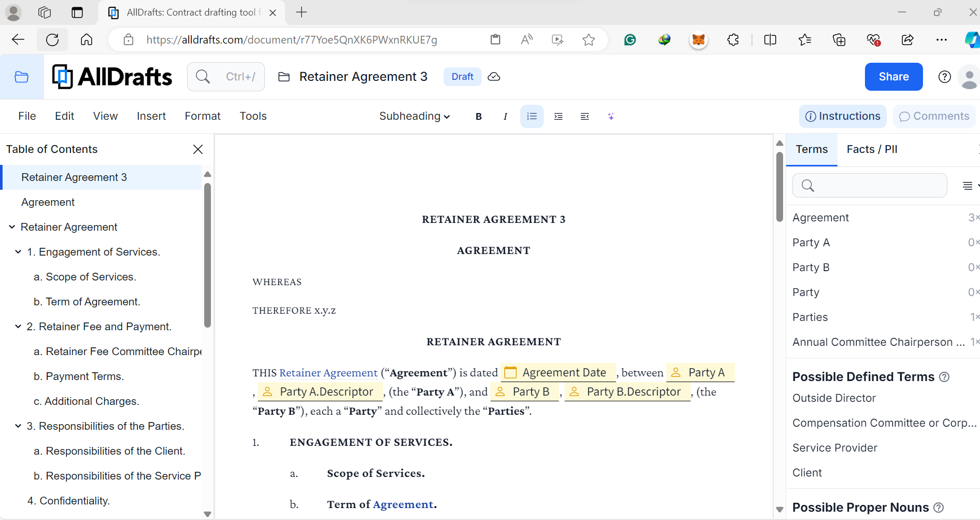Image resolution: width=980 pixels, height=520 pixels.
Task: Toggle browser split screen
Action: [770, 40]
